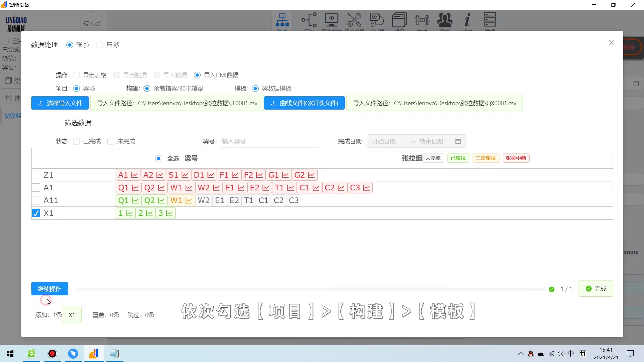Click the A11 row C2 group tag
Image resolution: width=644 pixels, height=362 pixels.
278,200
